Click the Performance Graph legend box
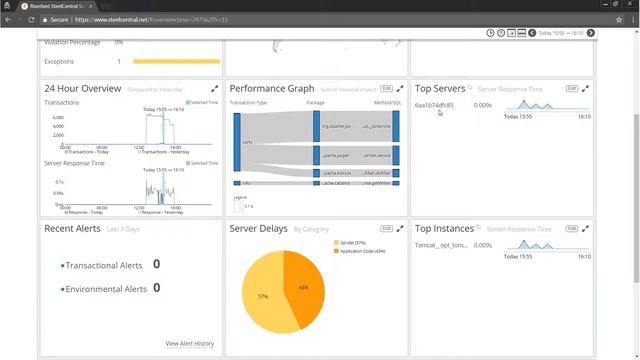The width and height of the screenshot is (640, 360). 238,206
